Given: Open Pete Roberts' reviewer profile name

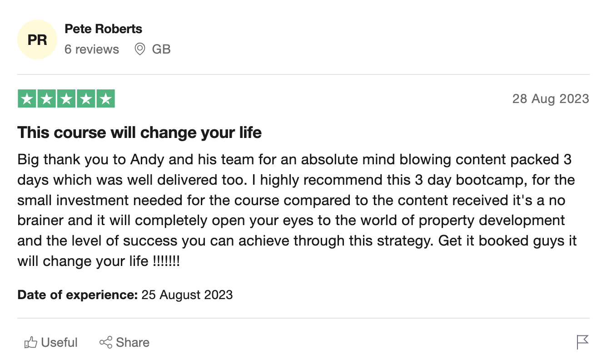Looking at the screenshot, I should pyautogui.click(x=103, y=29).
